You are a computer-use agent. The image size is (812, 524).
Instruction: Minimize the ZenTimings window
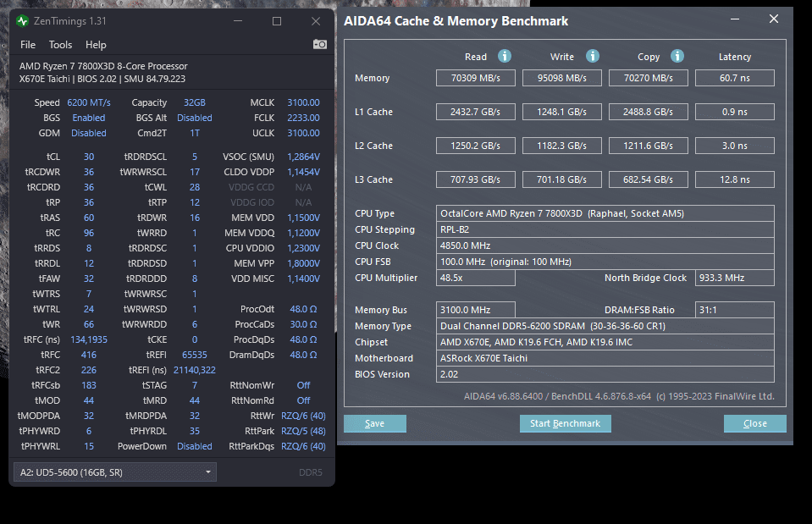238,21
